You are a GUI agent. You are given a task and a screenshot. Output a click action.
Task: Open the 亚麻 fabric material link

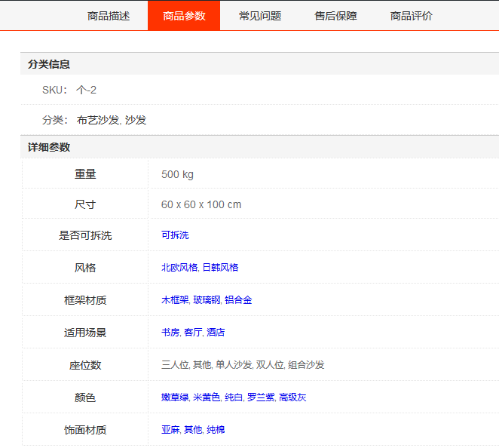pos(170,430)
